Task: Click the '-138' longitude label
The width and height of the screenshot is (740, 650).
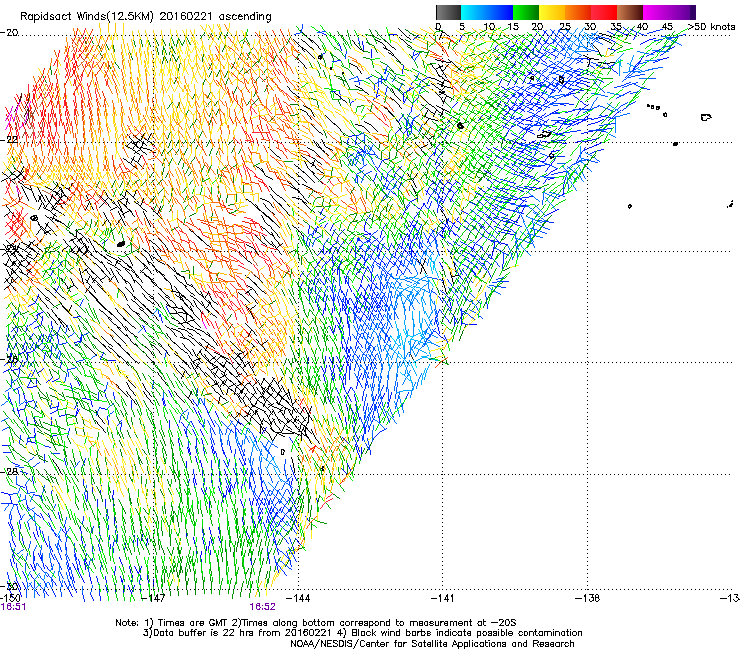Action: 588,598
